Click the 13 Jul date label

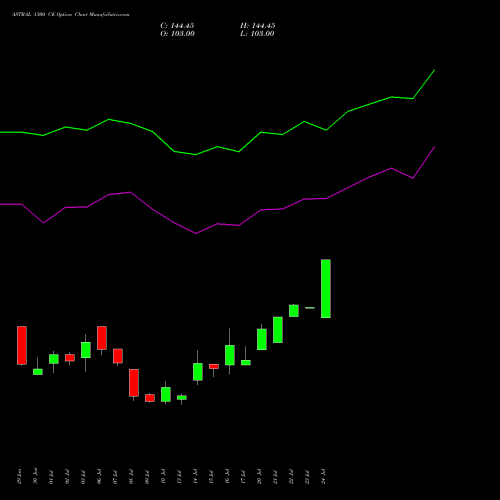tap(179, 477)
